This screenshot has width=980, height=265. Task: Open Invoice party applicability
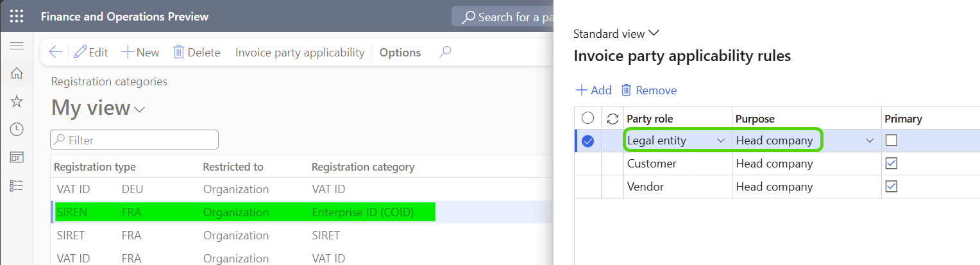point(300,53)
